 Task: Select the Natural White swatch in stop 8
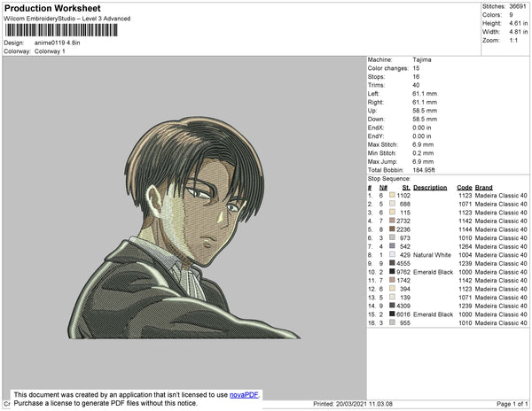[392, 254]
